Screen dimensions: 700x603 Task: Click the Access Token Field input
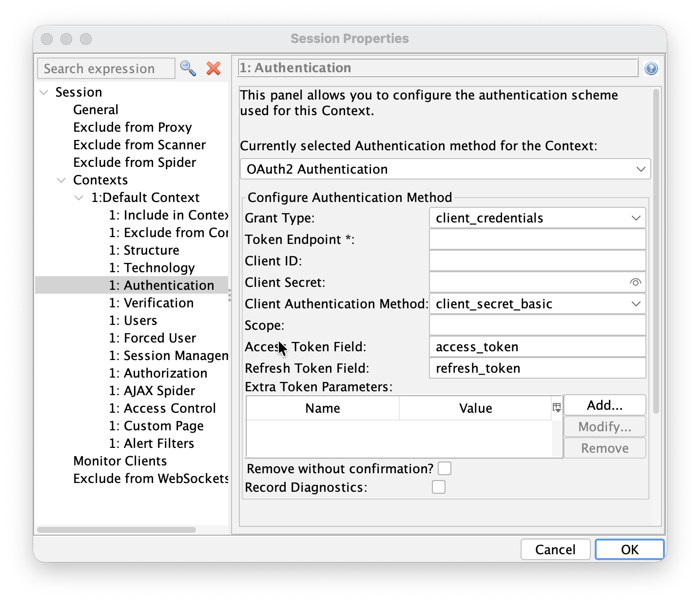point(538,347)
